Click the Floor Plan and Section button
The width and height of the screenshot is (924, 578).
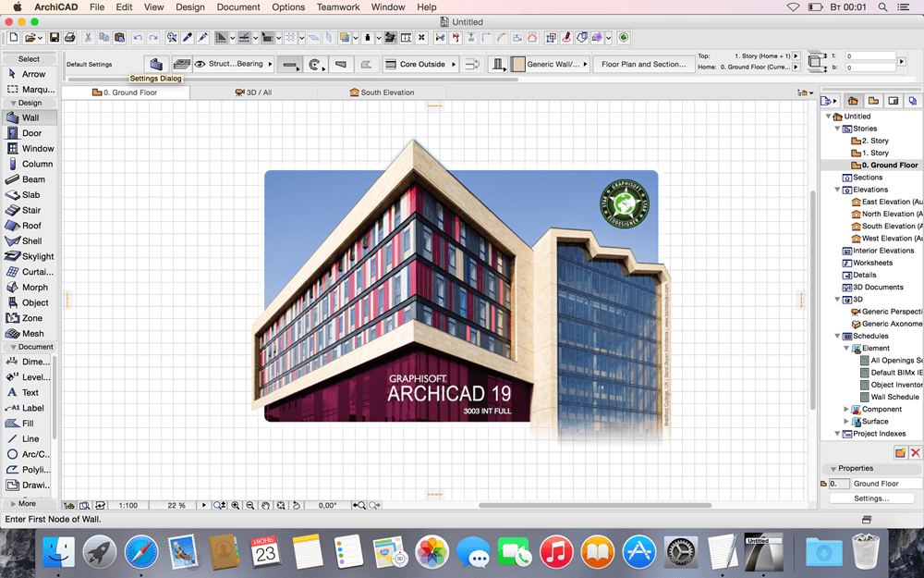[644, 64]
